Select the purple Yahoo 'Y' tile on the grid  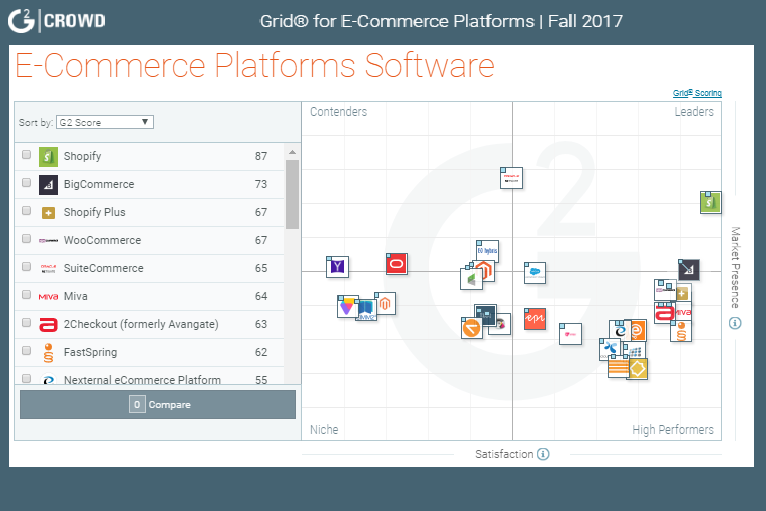click(x=337, y=267)
